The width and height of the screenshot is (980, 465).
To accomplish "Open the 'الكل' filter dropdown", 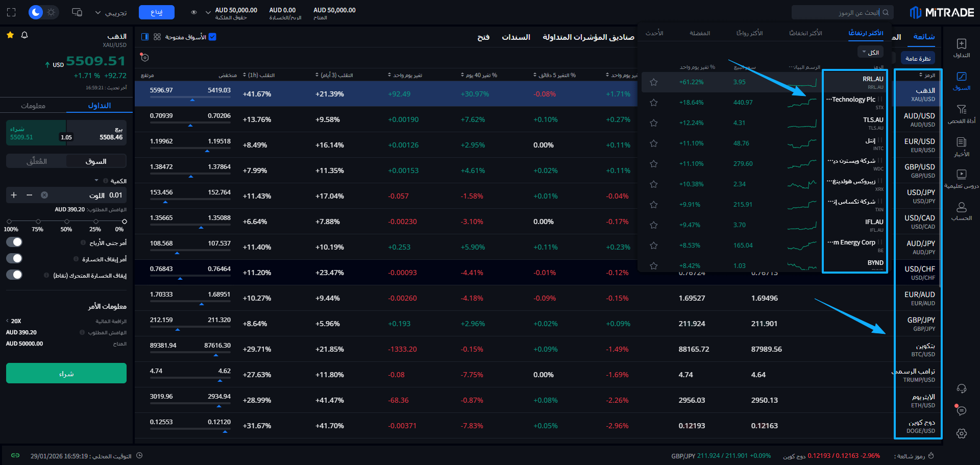I will coord(870,53).
